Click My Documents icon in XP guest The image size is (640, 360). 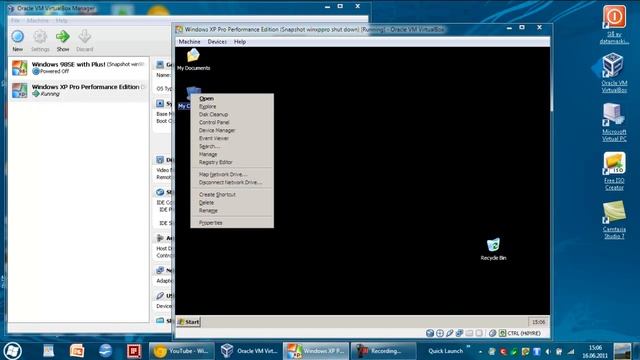coord(193,60)
